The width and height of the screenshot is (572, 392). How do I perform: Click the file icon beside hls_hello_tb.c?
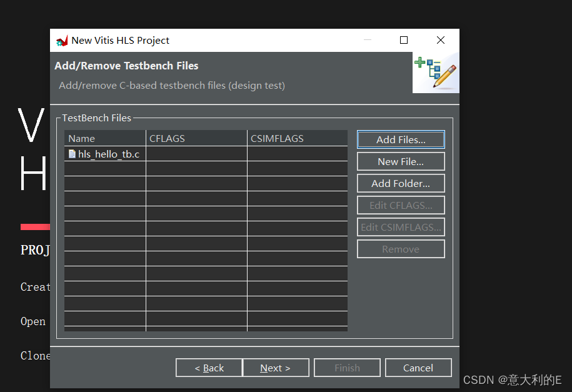[x=72, y=154]
